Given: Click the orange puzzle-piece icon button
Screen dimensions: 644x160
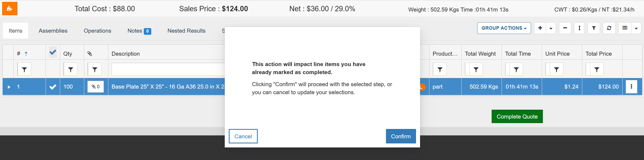Looking at the screenshot, I should tap(10, 9).
